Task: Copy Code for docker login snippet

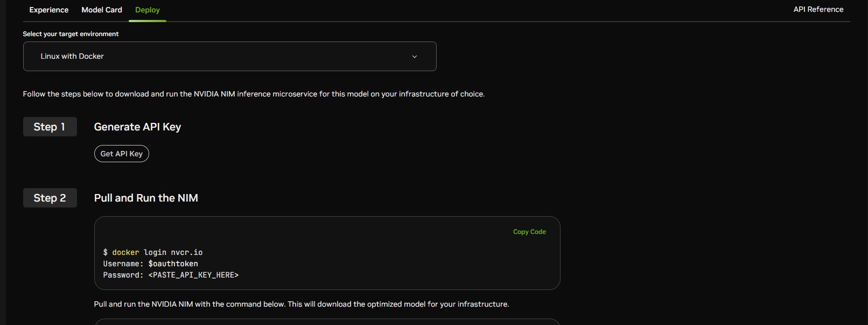Action: [x=529, y=232]
